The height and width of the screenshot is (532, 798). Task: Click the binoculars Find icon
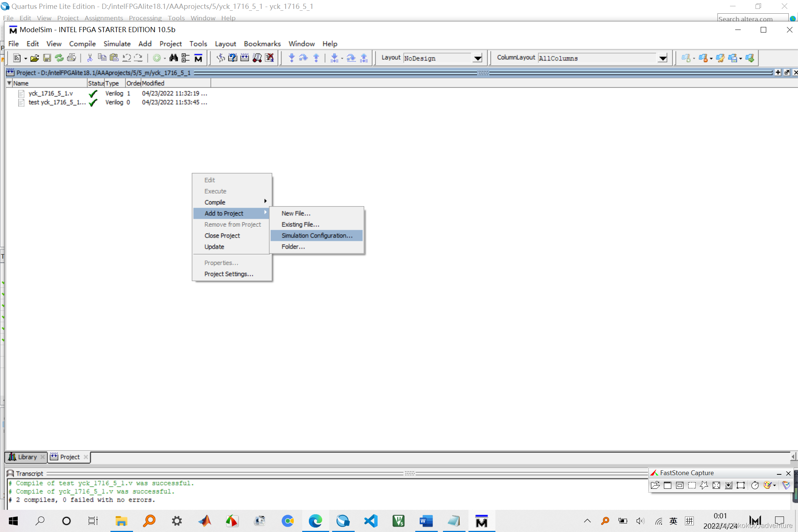coord(174,58)
